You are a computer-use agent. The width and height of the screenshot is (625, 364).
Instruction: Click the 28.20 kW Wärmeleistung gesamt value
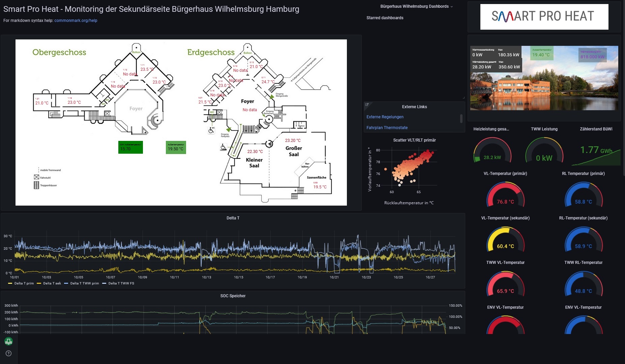[482, 67]
